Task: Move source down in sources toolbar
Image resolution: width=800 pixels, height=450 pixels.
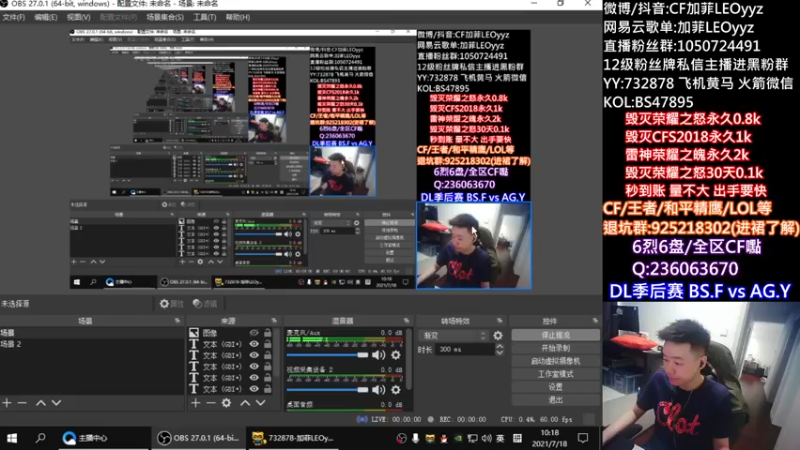Action: tap(261, 403)
